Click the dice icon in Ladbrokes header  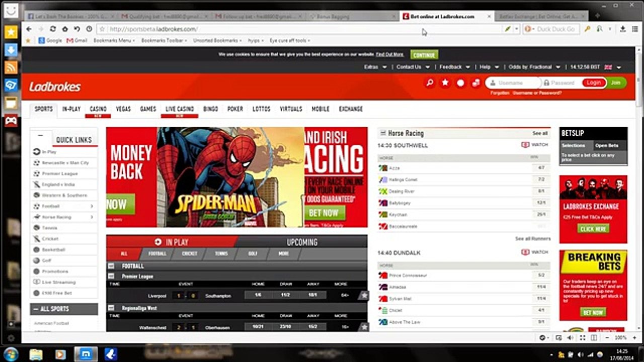pyautogui.click(x=475, y=83)
